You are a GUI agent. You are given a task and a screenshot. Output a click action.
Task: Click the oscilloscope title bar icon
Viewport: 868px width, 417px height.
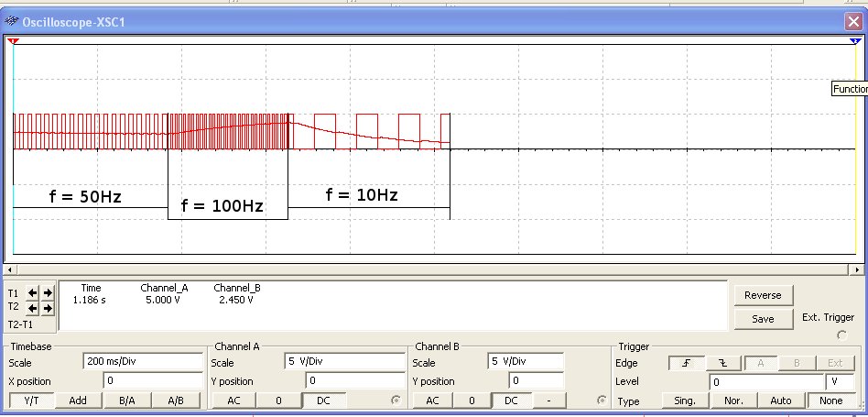(11, 22)
